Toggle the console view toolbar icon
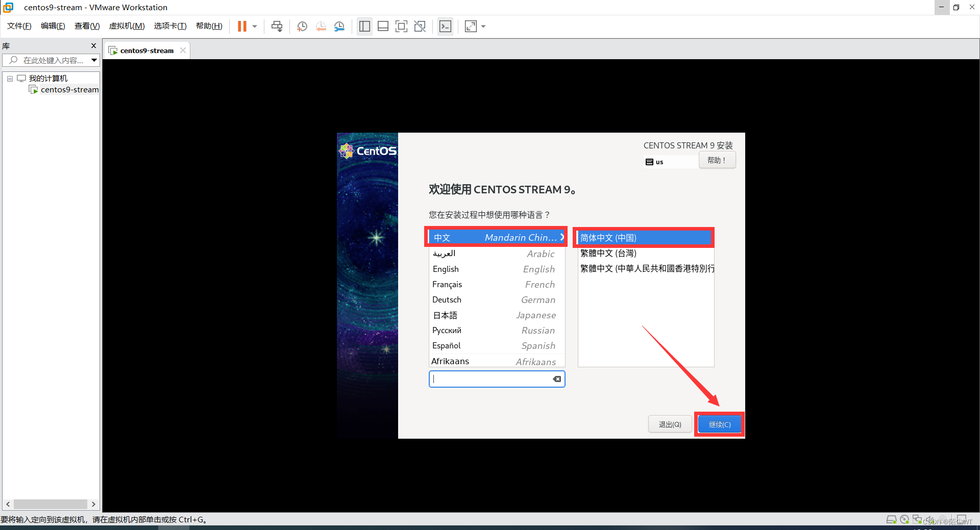 pyautogui.click(x=445, y=27)
